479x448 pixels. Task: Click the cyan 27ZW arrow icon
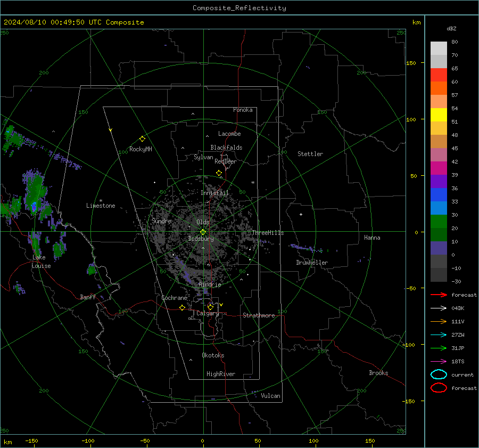[x=439, y=335]
